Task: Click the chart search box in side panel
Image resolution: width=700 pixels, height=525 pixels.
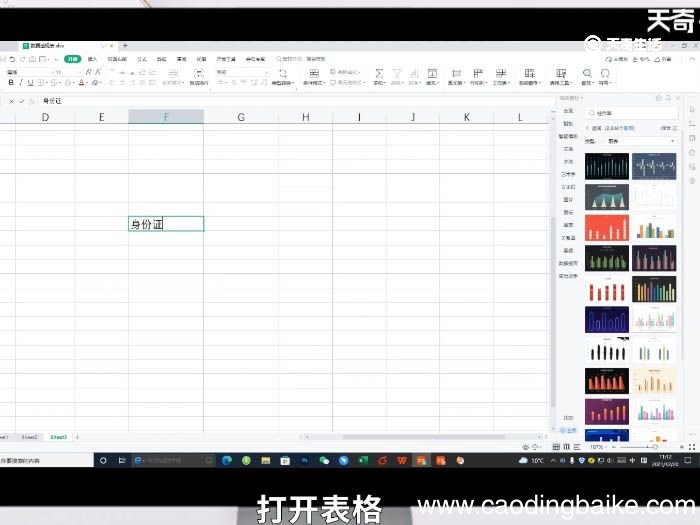Action: (633, 113)
